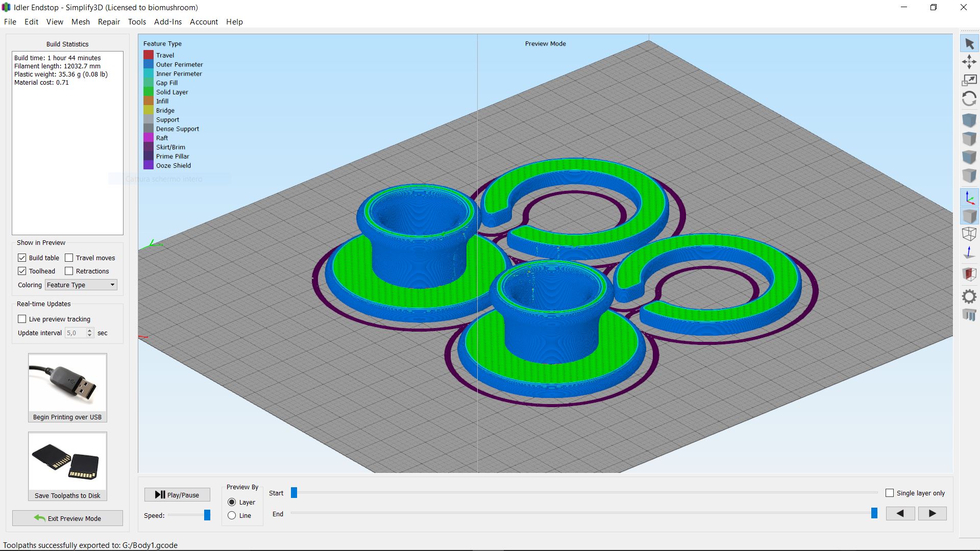Click the Start layer slider handle
The height and width of the screenshot is (551, 980).
[x=294, y=492]
